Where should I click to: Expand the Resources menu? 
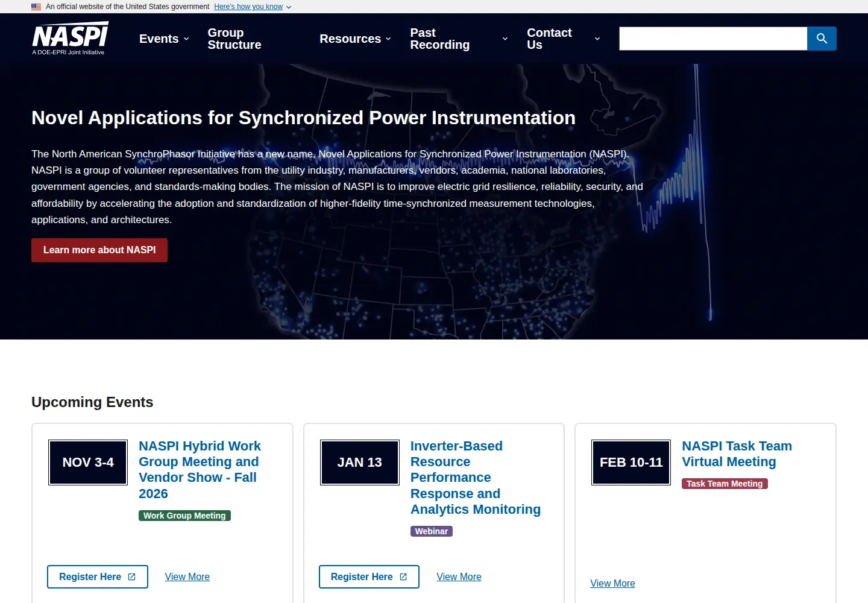[x=355, y=39]
